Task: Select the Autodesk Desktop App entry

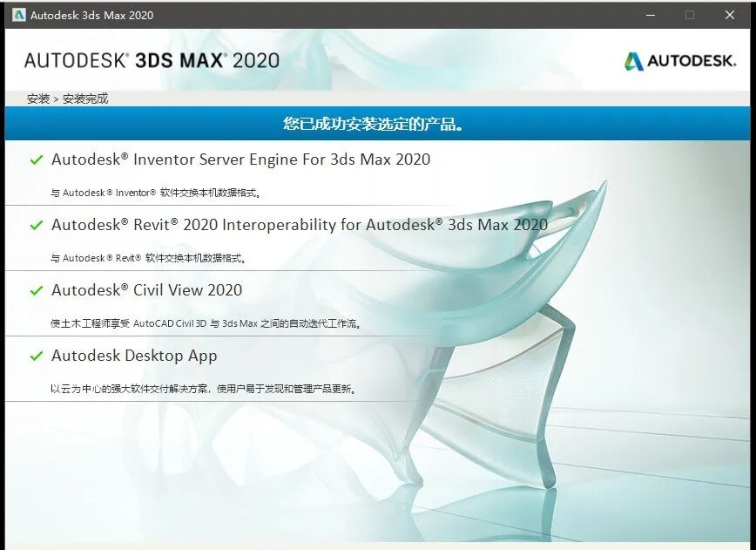Action: (134, 356)
